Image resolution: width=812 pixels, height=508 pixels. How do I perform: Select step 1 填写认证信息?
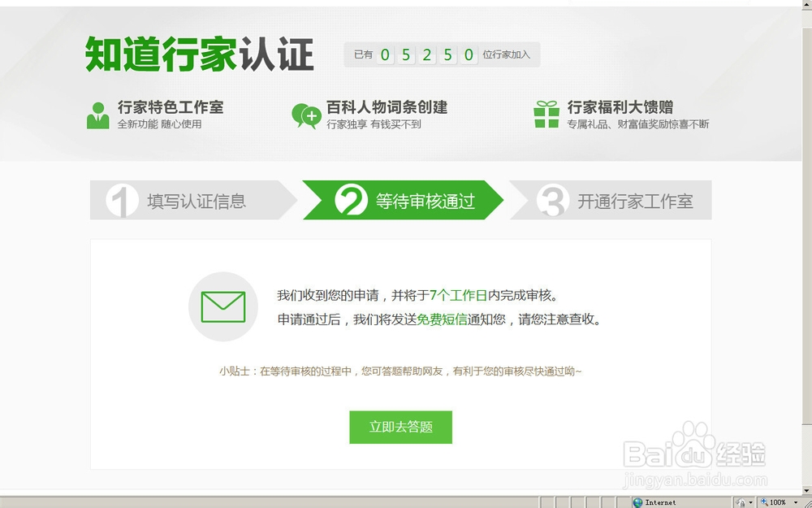(x=193, y=200)
